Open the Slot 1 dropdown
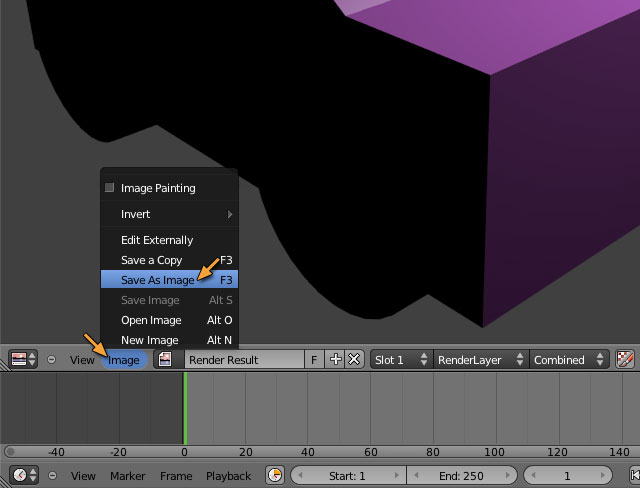The width and height of the screenshot is (640, 488). 401,359
